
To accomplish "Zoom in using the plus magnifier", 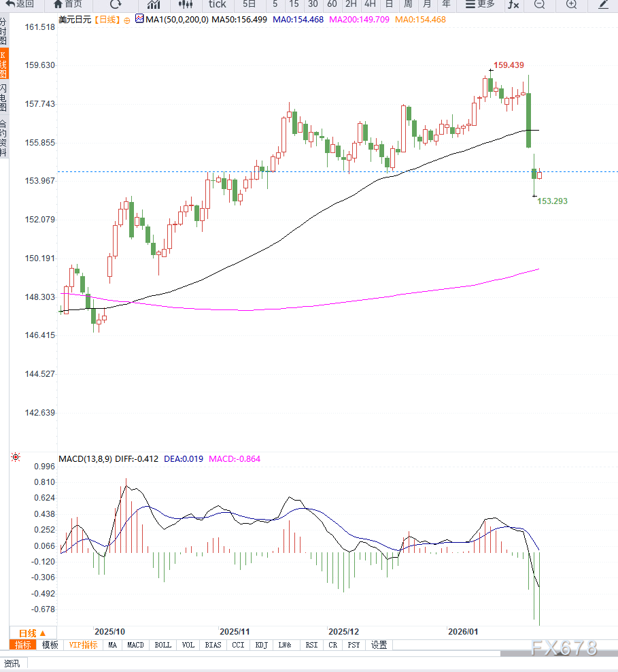I will click(x=571, y=4).
